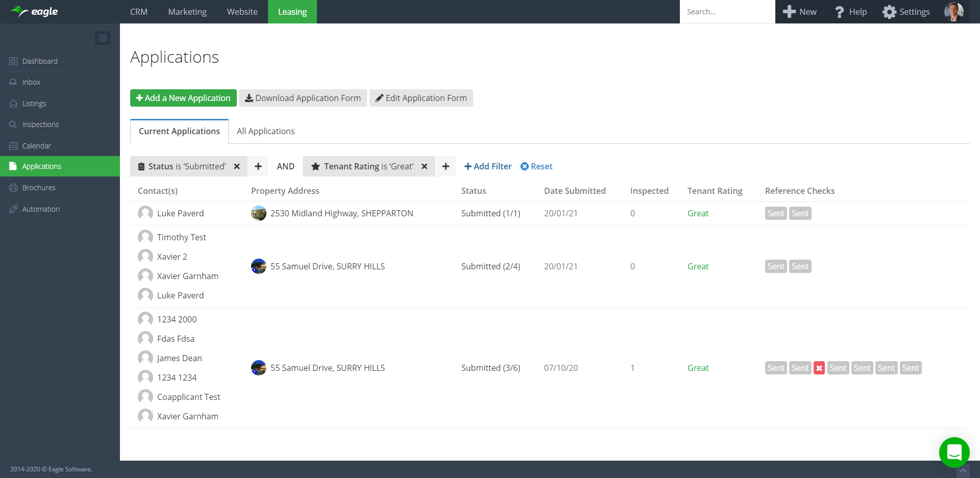Open user profile avatar menu
The height and width of the screenshot is (478, 980).
pyautogui.click(x=953, y=12)
